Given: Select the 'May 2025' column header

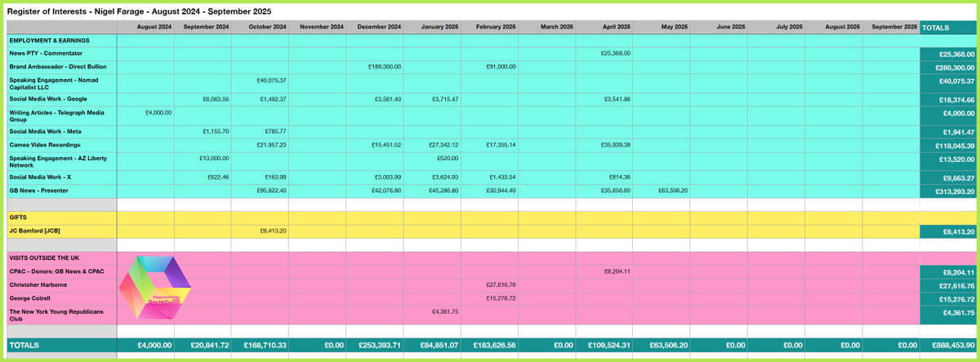Looking at the screenshot, I should point(675,27).
